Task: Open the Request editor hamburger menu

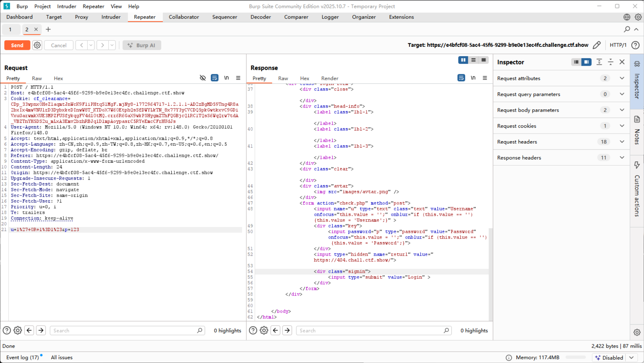Action: tap(238, 78)
